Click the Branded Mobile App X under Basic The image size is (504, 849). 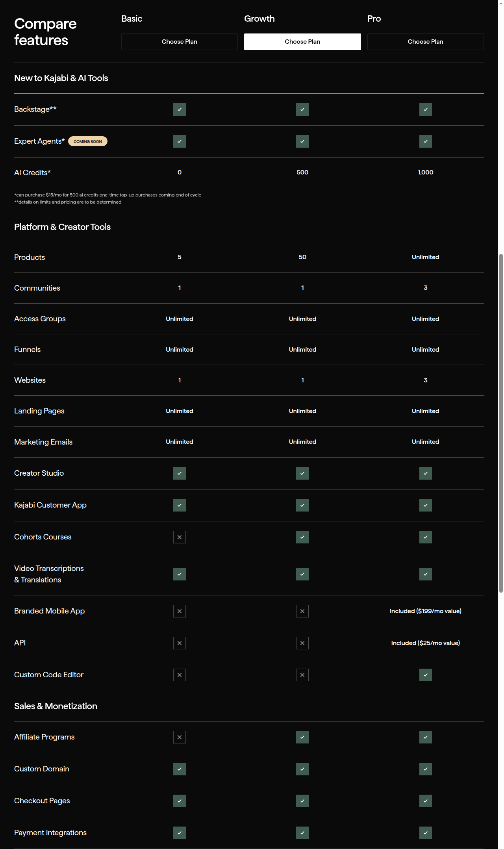click(180, 611)
